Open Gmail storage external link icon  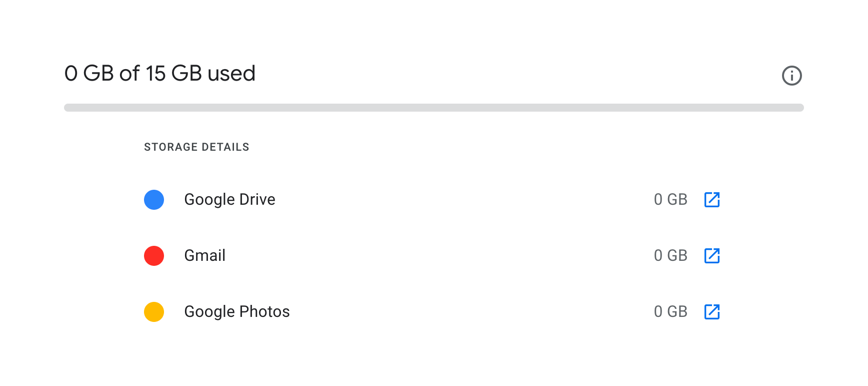(x=711, y=256)
